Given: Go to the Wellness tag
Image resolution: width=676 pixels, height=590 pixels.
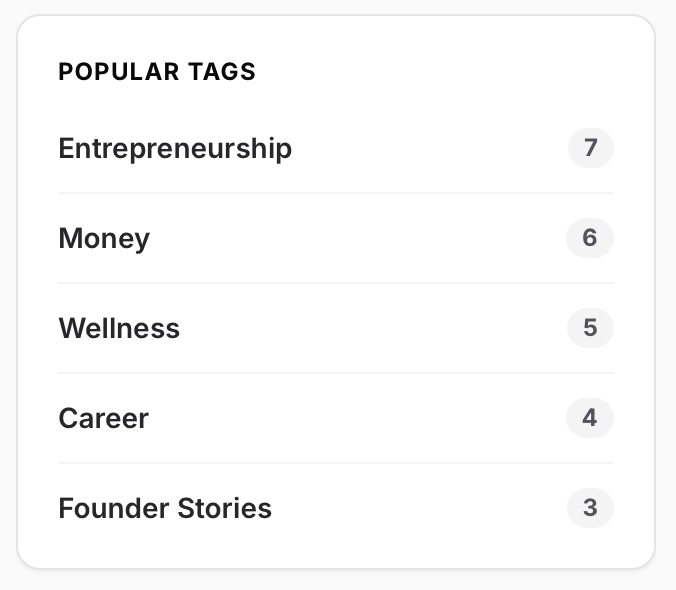Looking at the screenshot, I should tap(119, 328).
